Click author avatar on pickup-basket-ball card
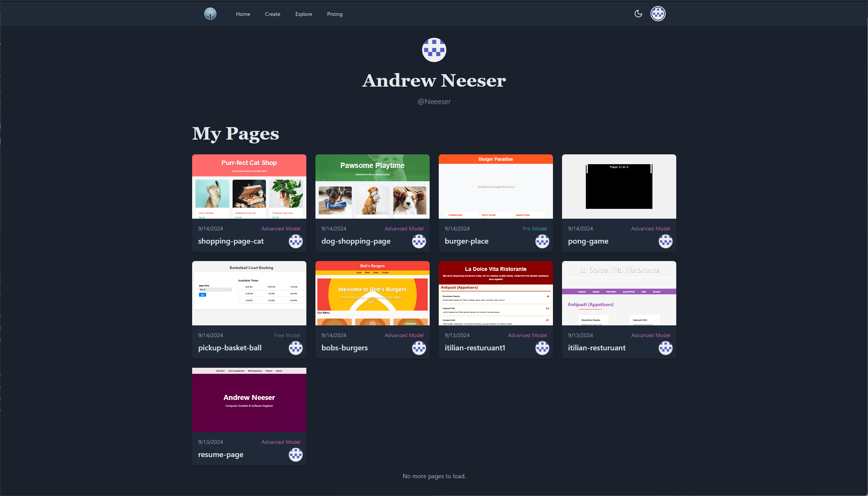The image size is (868, 496). (x=295, y=348)
